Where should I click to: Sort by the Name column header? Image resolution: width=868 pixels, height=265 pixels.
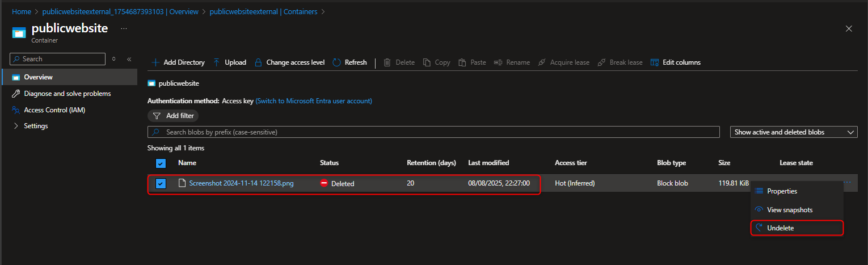187,163
